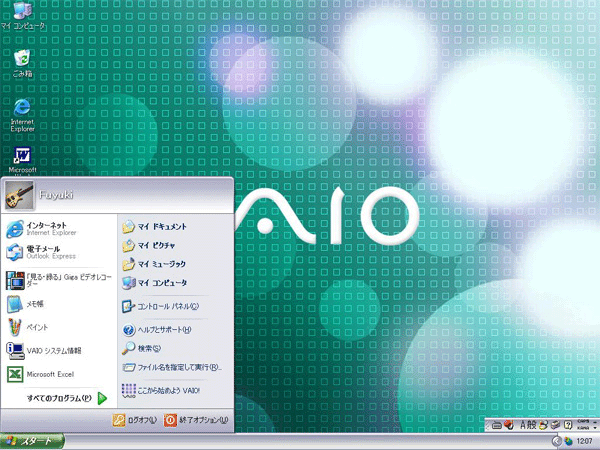Launch Microsoft Excel from Start menu
This screenshot has width=600, height=450.
coord(59,374)
